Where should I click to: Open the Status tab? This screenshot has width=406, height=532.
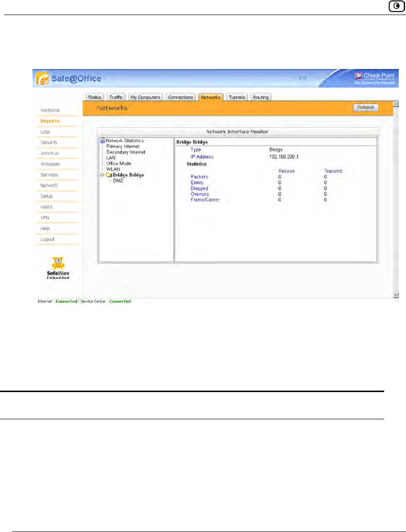[95, 97]
